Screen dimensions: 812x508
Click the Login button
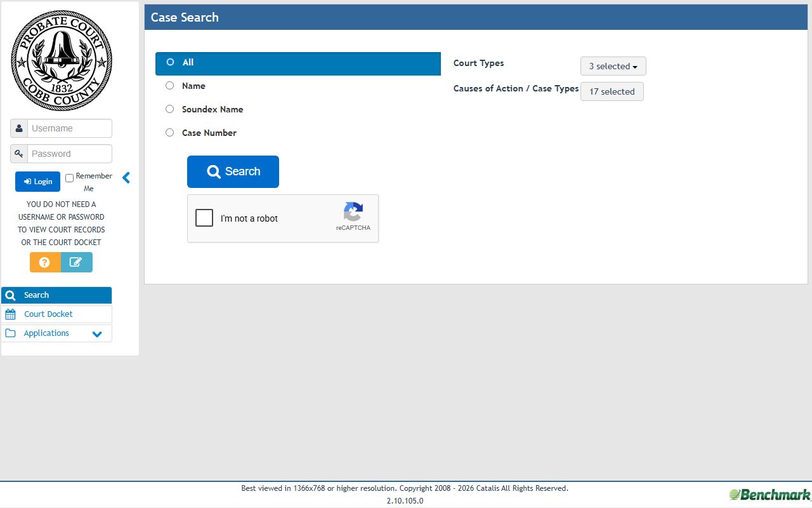[x=38, y=182]
